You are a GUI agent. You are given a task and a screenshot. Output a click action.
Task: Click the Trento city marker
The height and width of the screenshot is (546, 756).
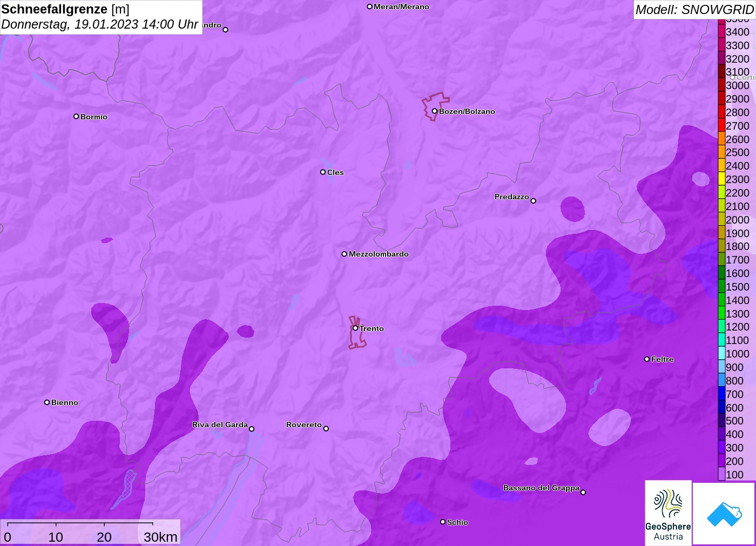click(355, 328)
